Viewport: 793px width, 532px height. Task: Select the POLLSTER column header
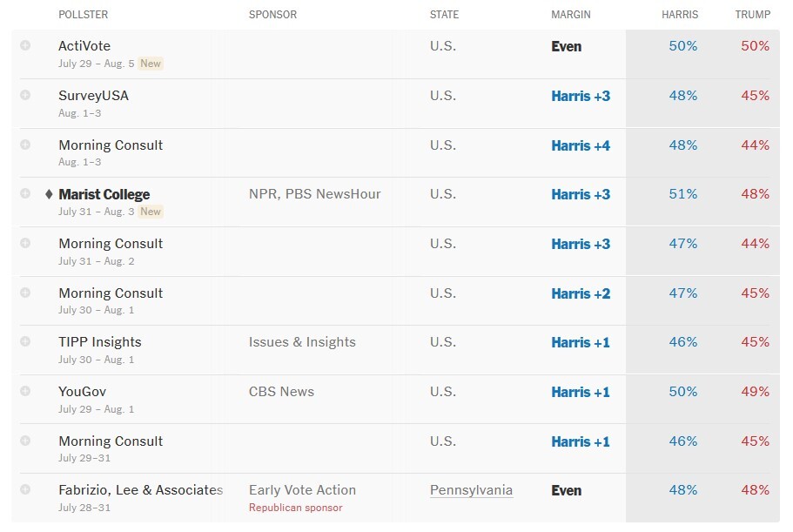(x=83, y=15)
